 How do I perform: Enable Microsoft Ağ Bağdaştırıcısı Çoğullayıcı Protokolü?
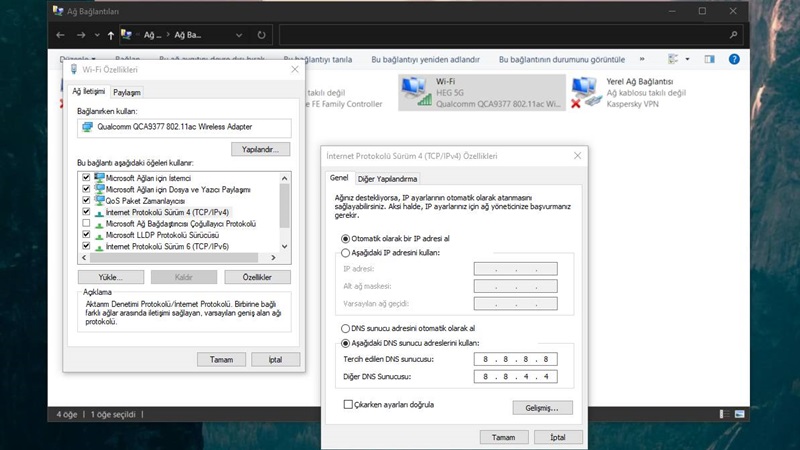click(86, 223)
